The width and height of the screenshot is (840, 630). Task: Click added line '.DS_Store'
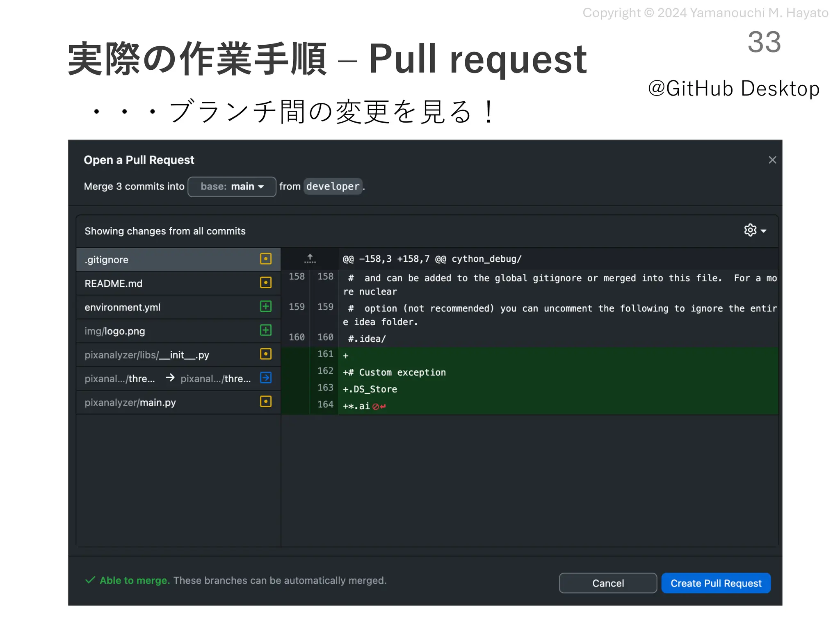click(x=530, y=389)
